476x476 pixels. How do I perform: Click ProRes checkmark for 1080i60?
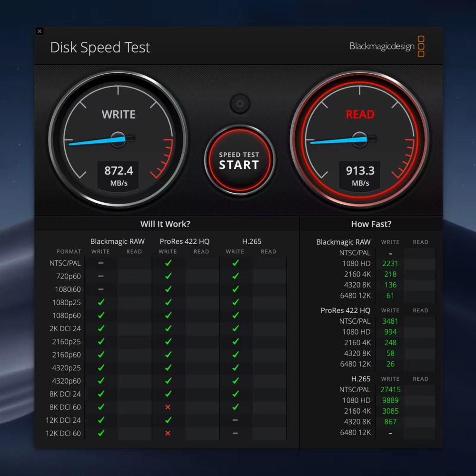[168, 289]
